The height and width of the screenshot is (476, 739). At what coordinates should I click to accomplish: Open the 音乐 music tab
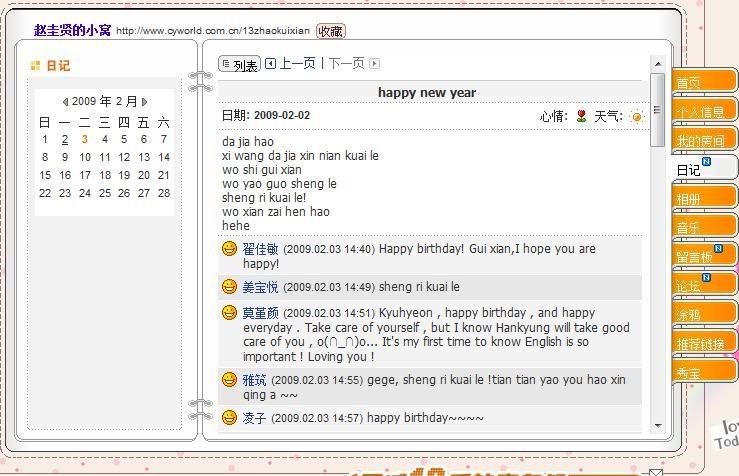point(703,227)
